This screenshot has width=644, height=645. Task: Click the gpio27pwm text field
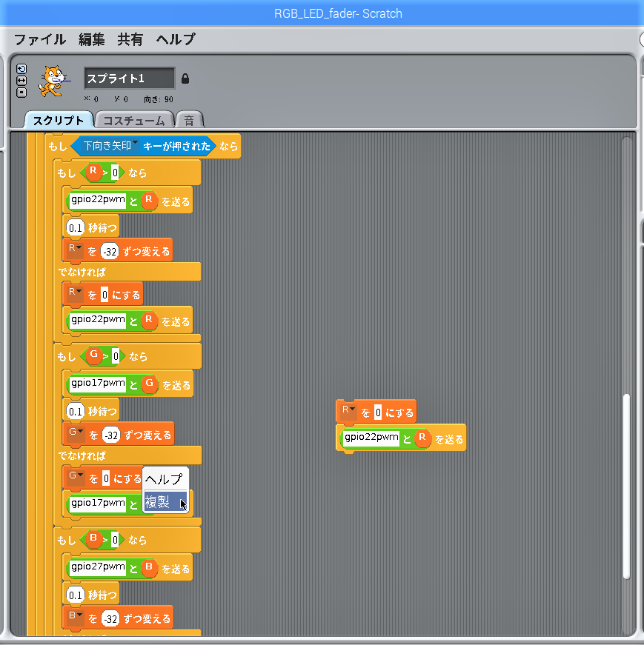[x=97, y=568]
